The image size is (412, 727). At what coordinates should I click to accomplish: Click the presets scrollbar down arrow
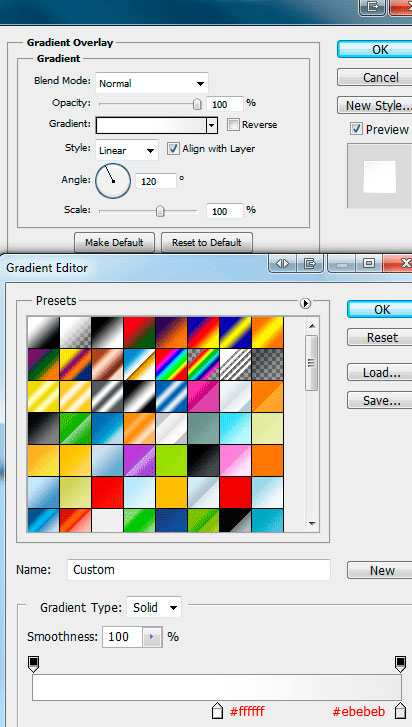click(312, 524)
